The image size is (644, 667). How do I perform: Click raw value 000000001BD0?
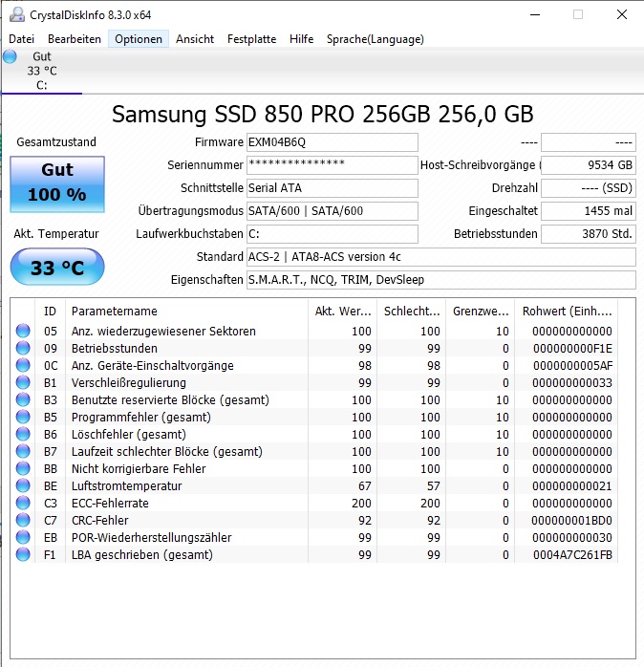(x=571, y=521)
